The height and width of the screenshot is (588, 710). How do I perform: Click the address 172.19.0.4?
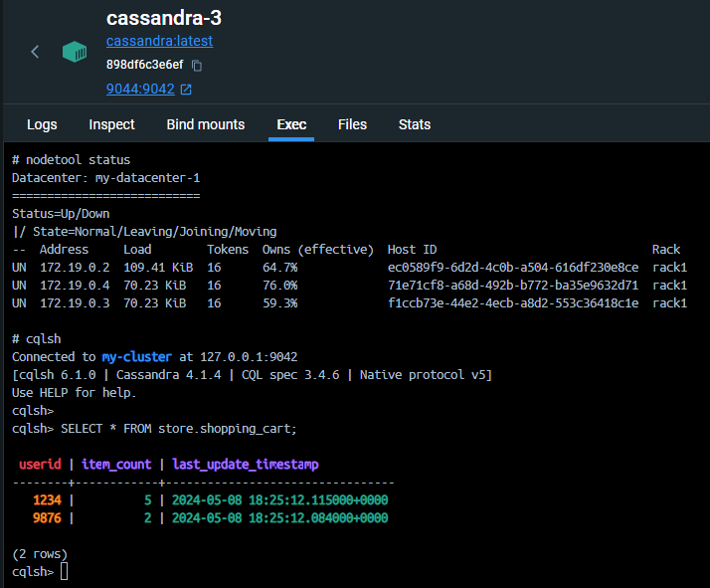coord(75,286)
